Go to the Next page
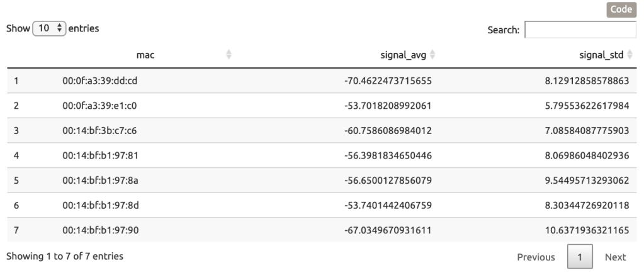Screen dimensions: 644x273 pos(615,257)
